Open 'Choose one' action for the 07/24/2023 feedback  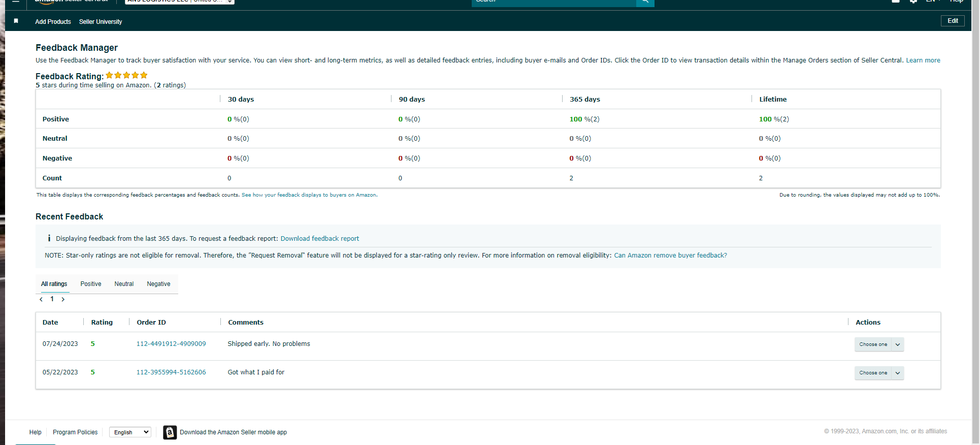873,344
